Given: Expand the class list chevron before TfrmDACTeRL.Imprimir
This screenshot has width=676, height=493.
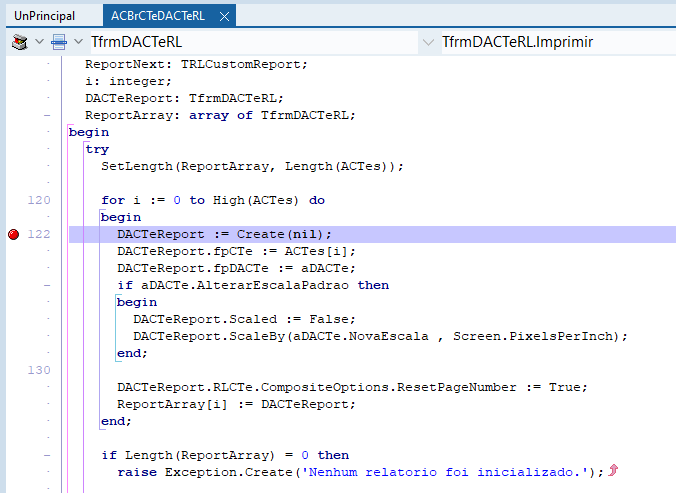Looking at the screenshot, I should coord(428,42).
